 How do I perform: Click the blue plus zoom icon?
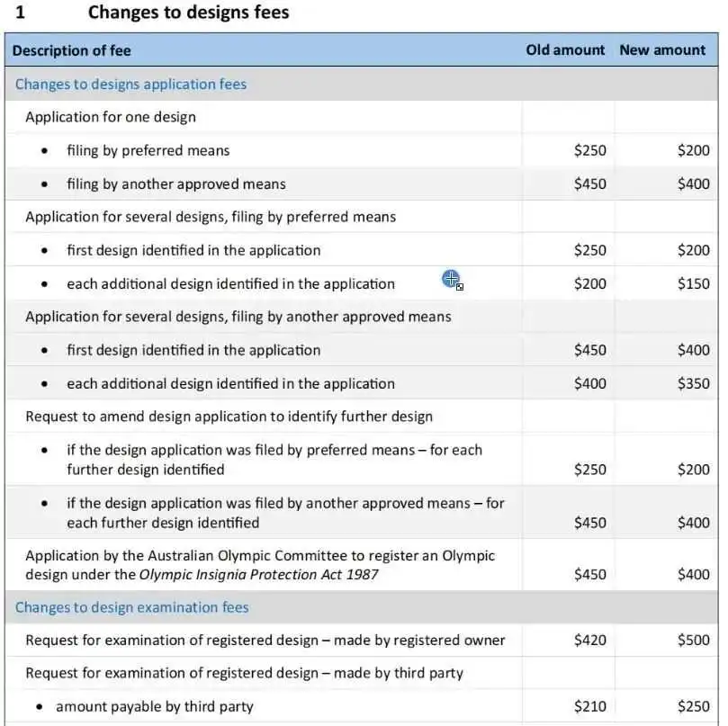(451, 279)
